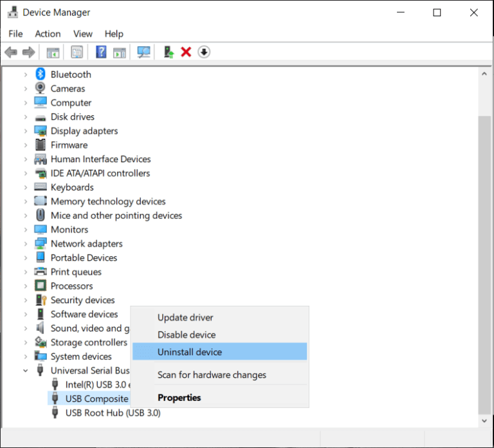Select Update driver in context menu
The height and width of the screenshot is (448, 494).
click(x=185, y=317)
